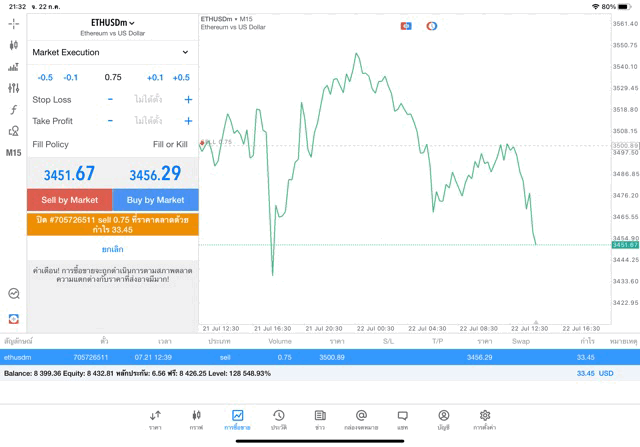
Task: Decrease volume by -0.5
Action: click(x=45, y=77)
